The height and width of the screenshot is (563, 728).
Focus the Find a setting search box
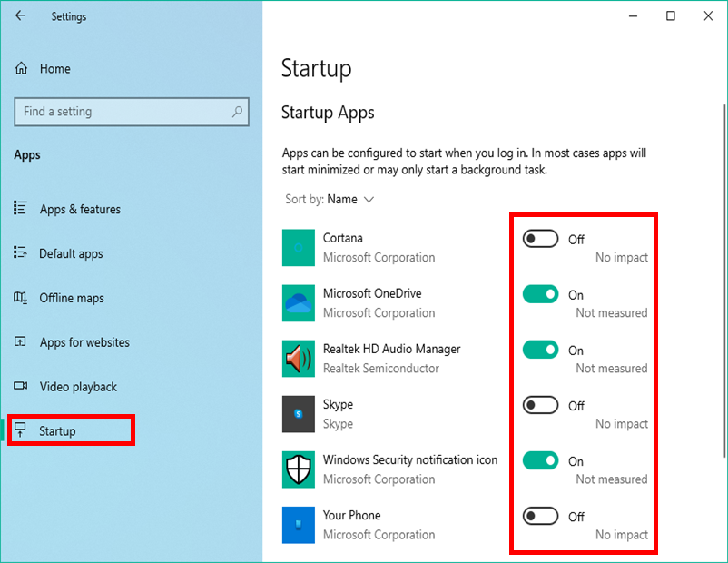(123, 112)
